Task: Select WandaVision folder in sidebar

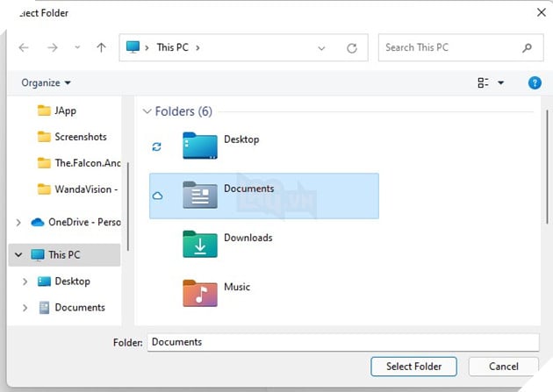Action: click(86, 189)
